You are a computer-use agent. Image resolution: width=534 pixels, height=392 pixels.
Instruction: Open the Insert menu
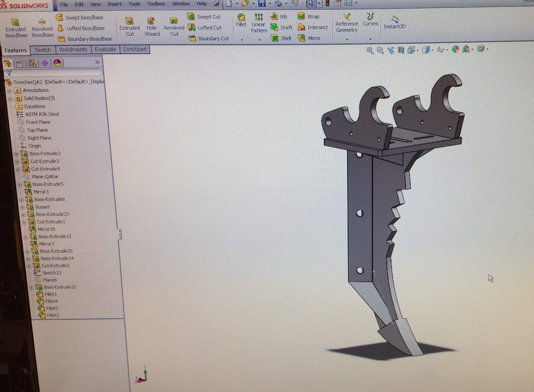click(114, 4)
